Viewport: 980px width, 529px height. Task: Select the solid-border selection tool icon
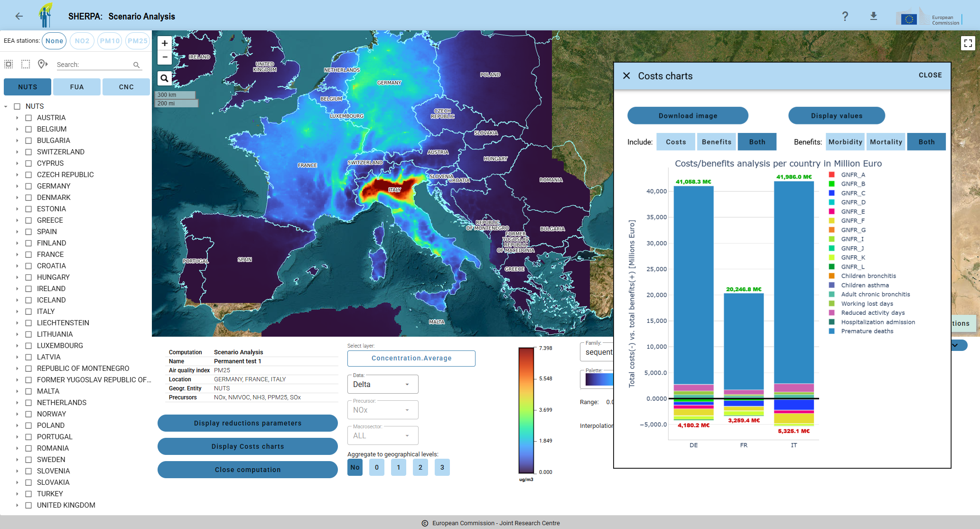click(x=9, y=64)
